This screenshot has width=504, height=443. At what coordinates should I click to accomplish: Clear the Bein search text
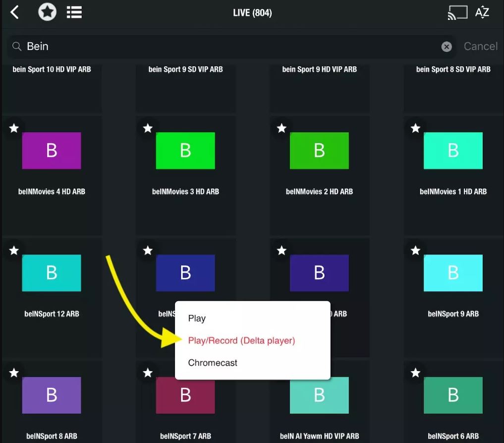(x=447, y=47)
